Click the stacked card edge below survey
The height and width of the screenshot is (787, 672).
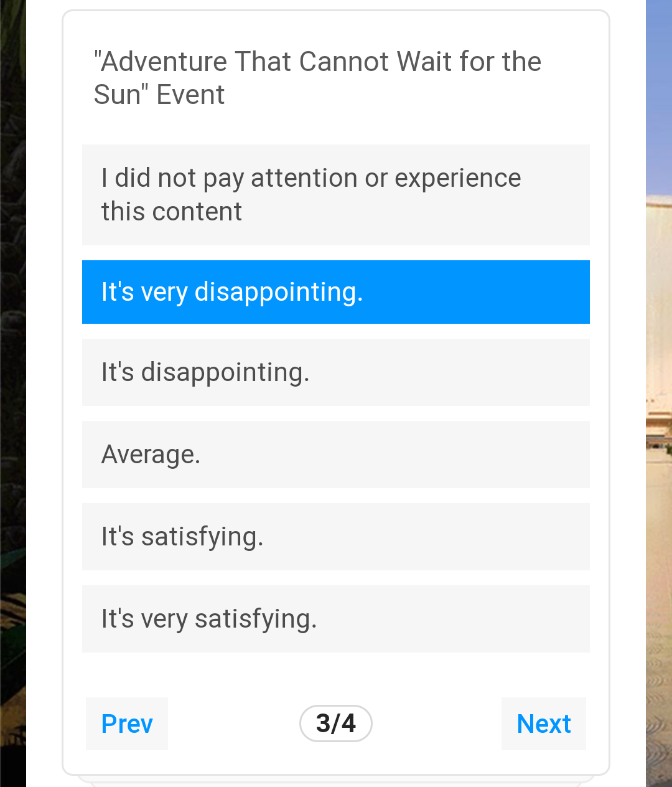336,780
